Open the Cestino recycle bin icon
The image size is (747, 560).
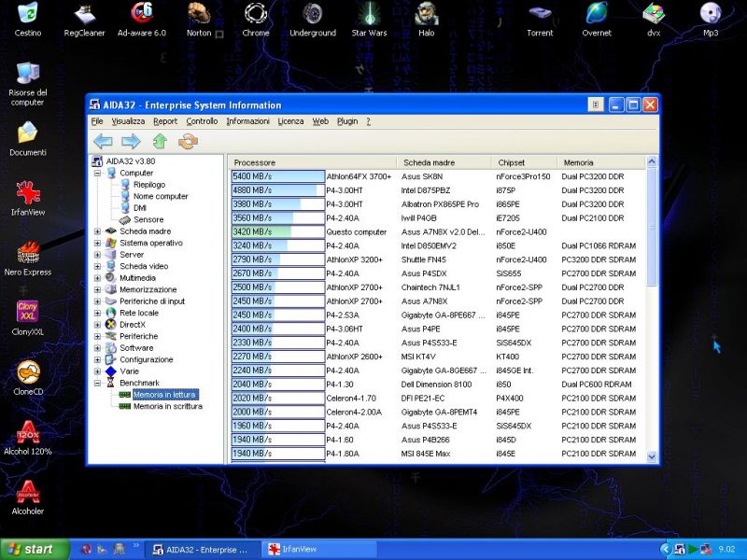click(x=28, y=20)
